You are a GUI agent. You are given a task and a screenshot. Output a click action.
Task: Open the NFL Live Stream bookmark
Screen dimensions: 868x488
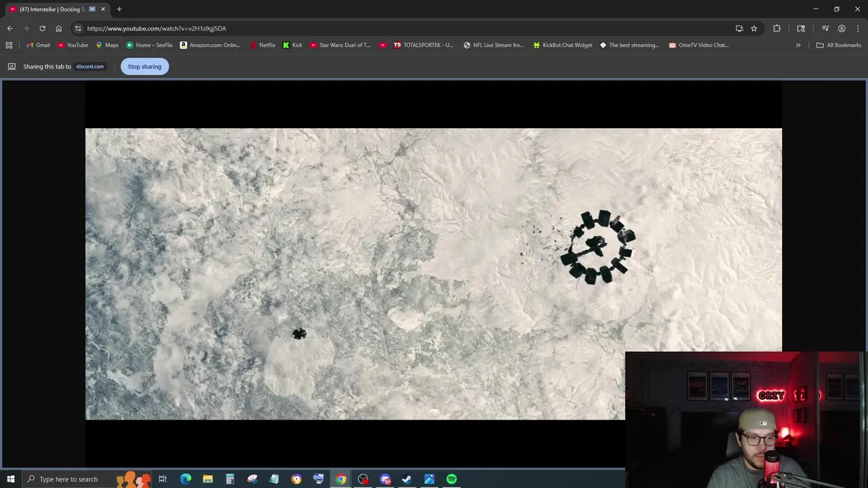pos(494,45)
